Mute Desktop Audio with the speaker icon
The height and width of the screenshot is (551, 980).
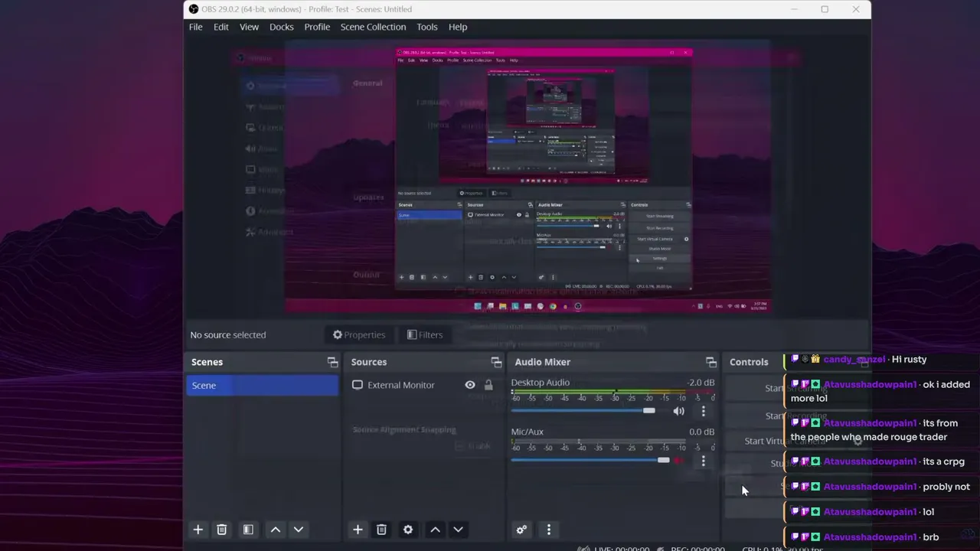tap(678, 411)
